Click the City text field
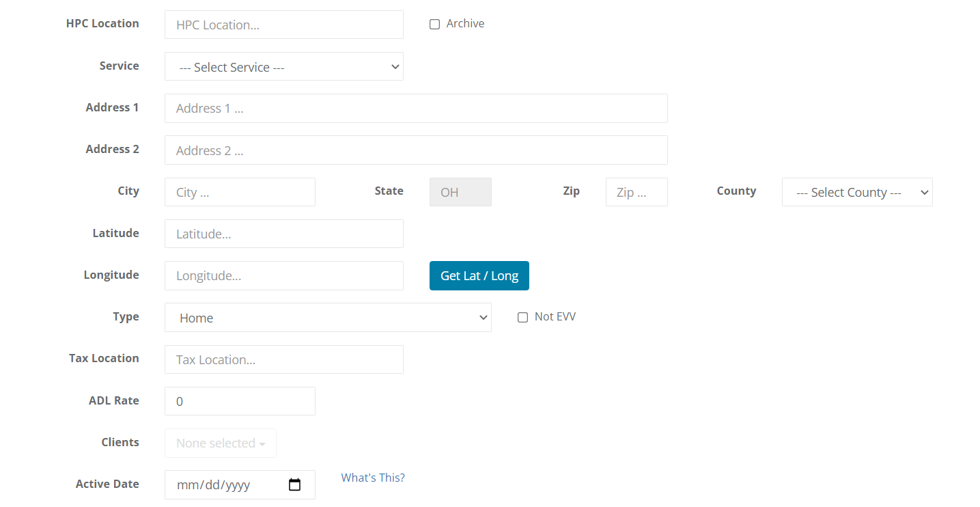980x507 pixels. [x=240, y=193]
